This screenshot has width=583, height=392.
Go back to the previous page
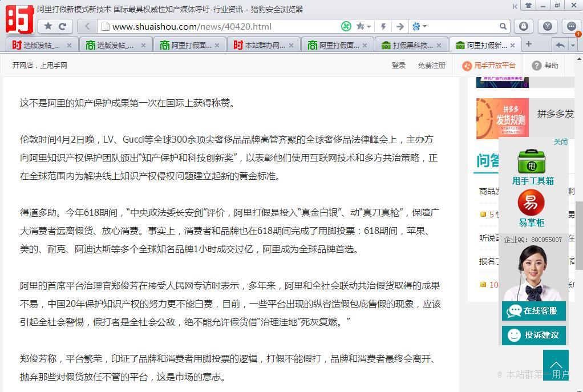coord(87,26)
